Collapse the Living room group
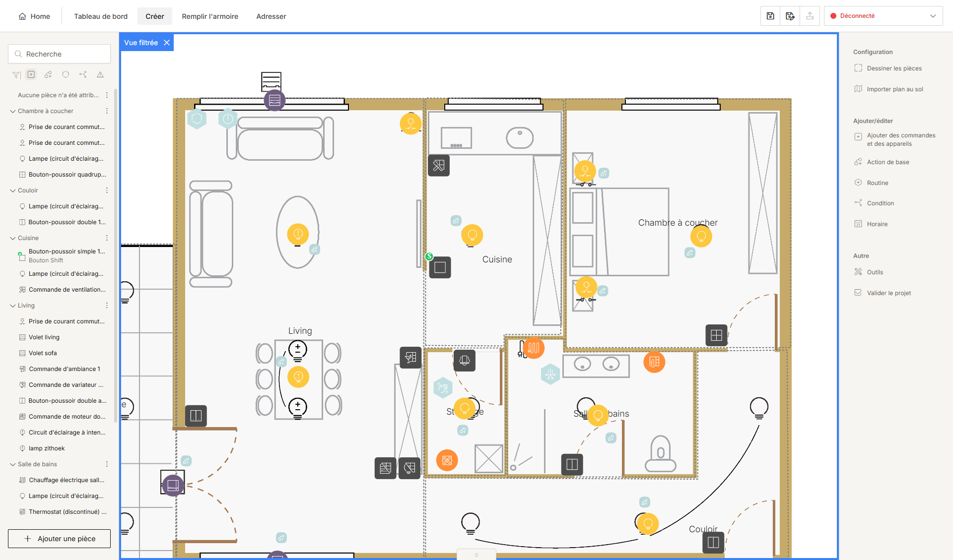 [13, 306]
